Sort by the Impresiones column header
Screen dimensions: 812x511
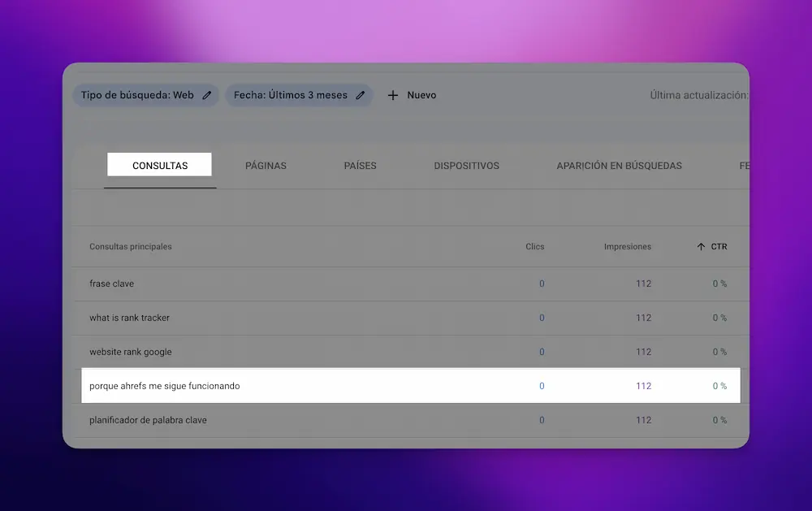tap(627, 247)
